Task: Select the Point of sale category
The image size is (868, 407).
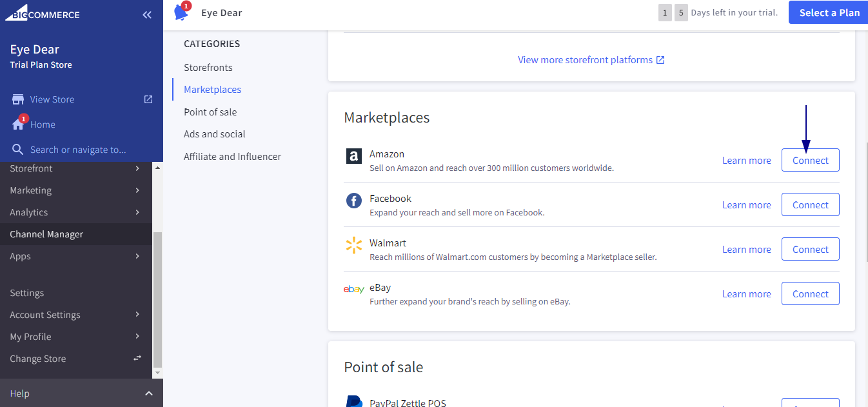Action: pos(210,112)
